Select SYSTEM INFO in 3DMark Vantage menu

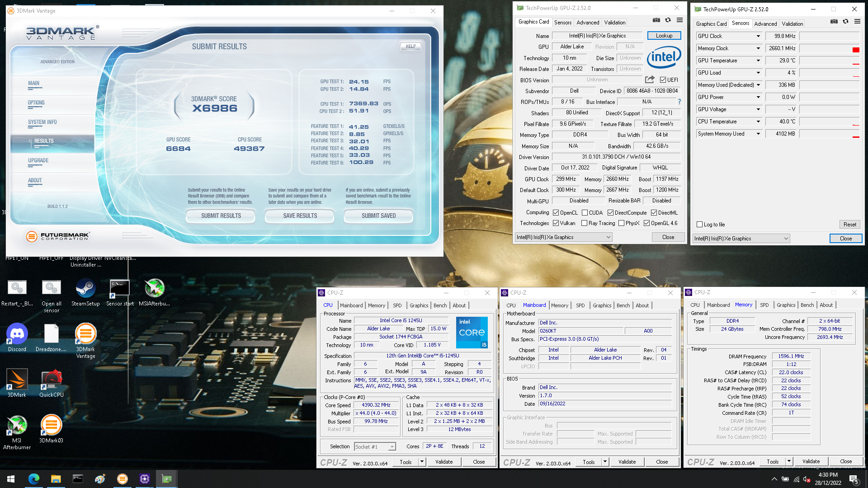42,122
